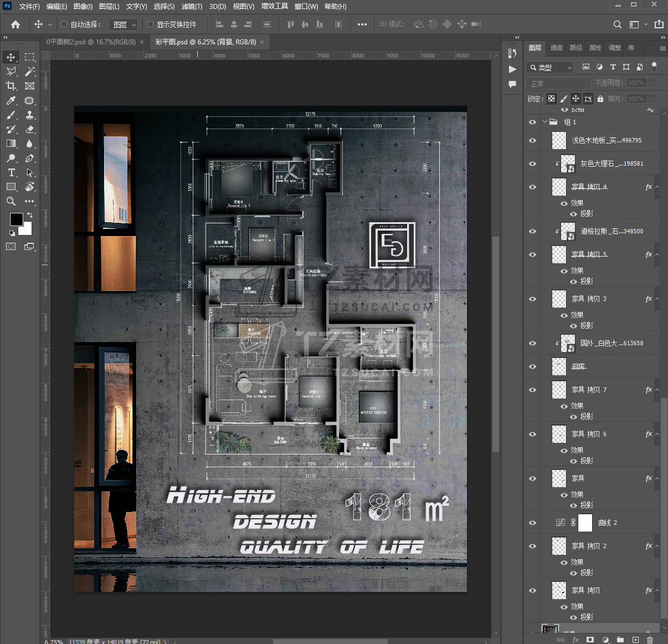The width and height of the screenshot is (668, 644).
Task: Select the Zoom tool in toolbar
Action: 11,201
